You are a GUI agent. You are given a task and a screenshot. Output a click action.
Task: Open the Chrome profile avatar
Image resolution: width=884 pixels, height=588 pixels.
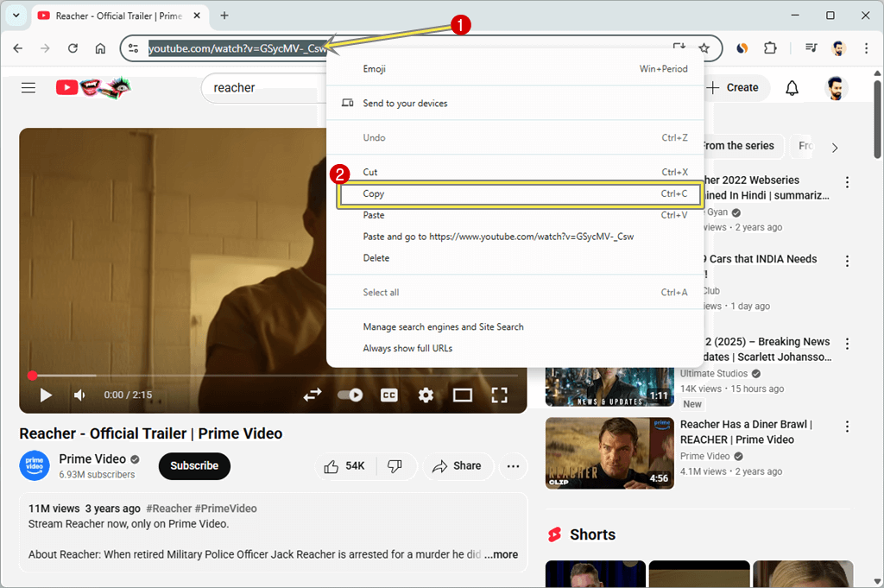click(x=839, y=48)
